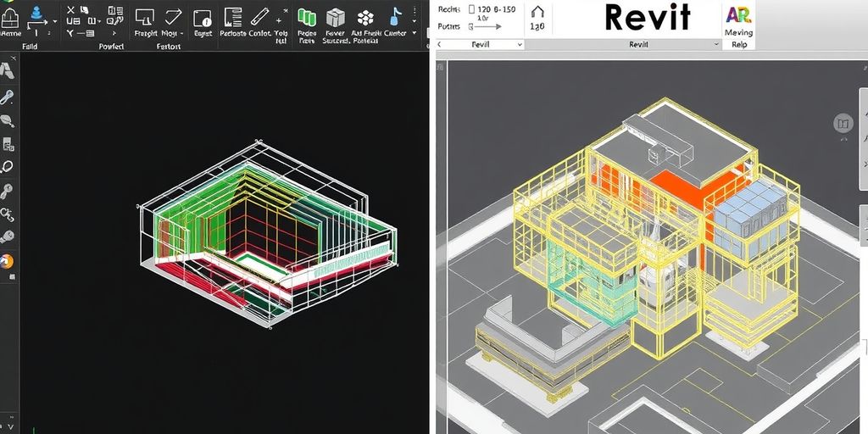Image resolution: width=868 pixels, height=434 pixels.
Task: Click the large 'Revit' title text
Action: (x=648, y=18)
